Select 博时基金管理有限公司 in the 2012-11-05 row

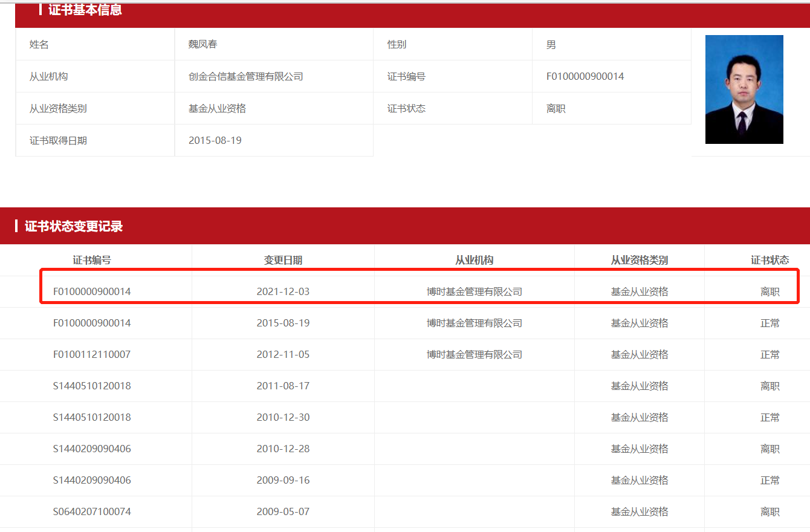[x=475, y=355]
